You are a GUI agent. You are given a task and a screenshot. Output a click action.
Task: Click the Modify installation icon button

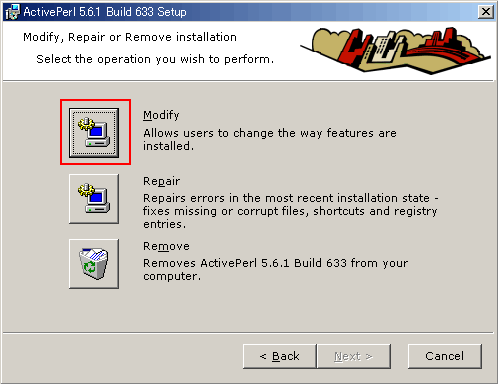[x=94, y=132]
